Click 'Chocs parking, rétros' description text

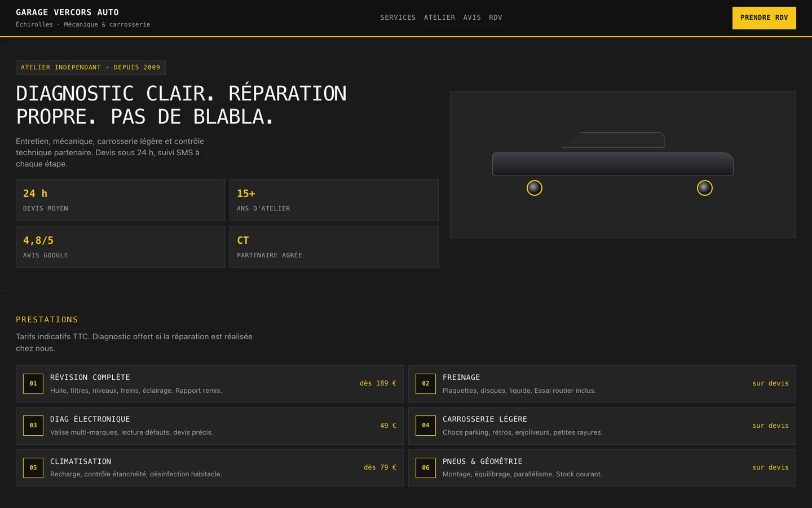(x=523, y=432)
